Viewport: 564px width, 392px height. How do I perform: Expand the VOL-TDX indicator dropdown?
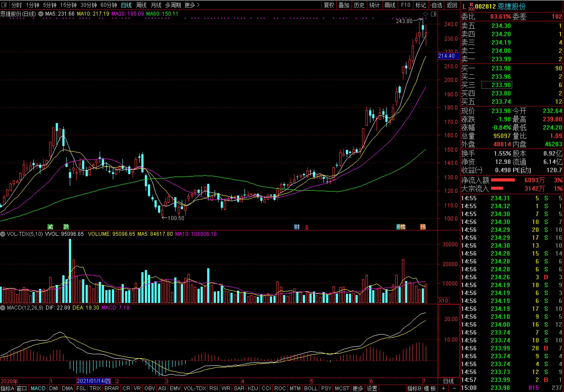pos(3,234)
